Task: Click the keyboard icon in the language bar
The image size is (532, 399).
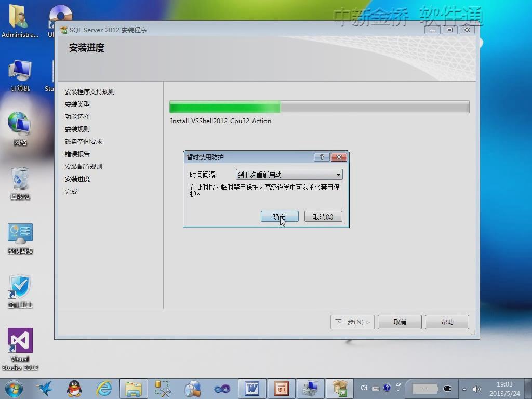Action: (x=376, y=389)
